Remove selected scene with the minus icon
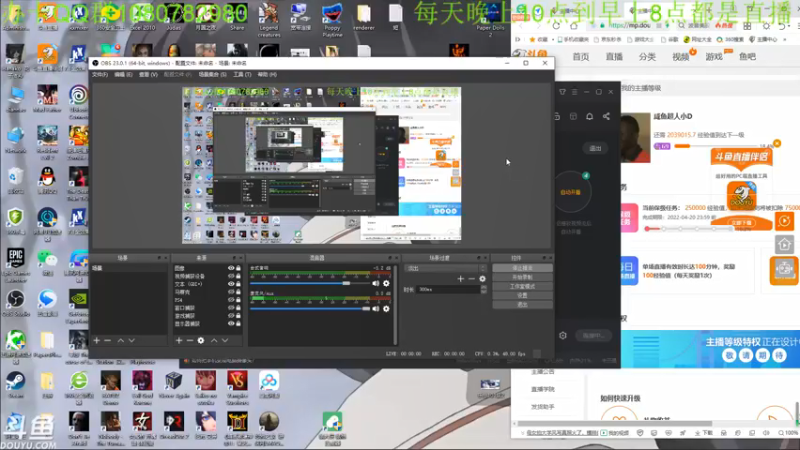 (108, 340)
